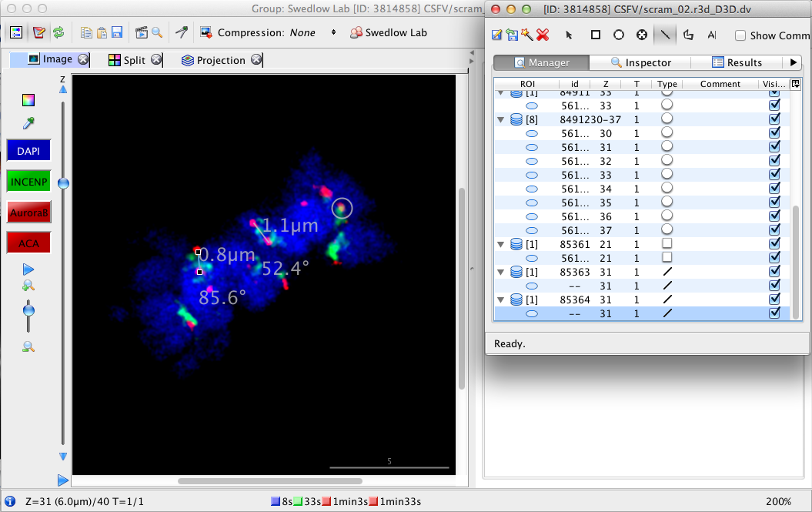Collapse the ROI group with 8 shapes

pyautogui.click(x=501, y=120)
